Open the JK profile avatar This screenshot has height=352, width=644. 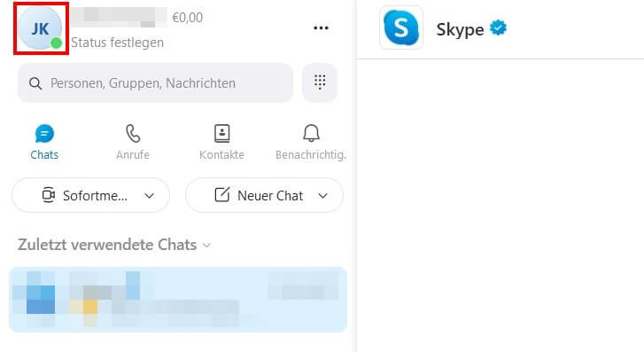40,28
